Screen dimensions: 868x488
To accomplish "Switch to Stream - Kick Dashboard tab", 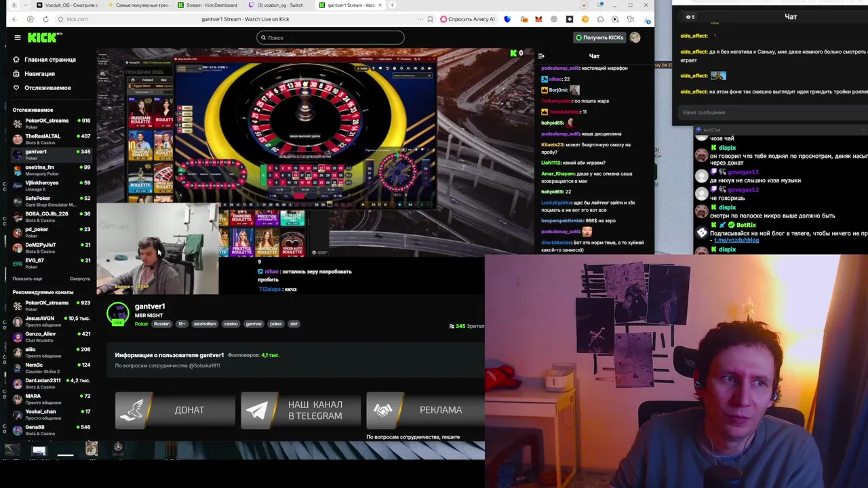I will 208,5.
